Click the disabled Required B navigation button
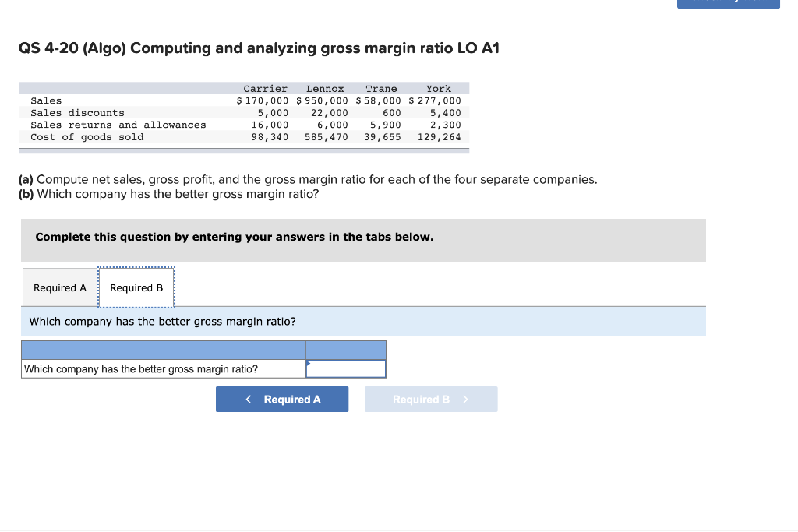The width and height of the screenshot is (798, 532). (431, 399)
